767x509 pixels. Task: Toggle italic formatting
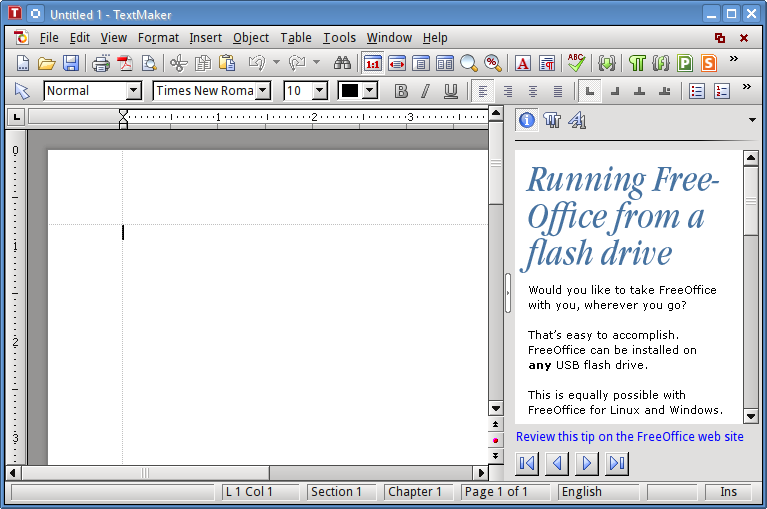(x=426, y=91)
